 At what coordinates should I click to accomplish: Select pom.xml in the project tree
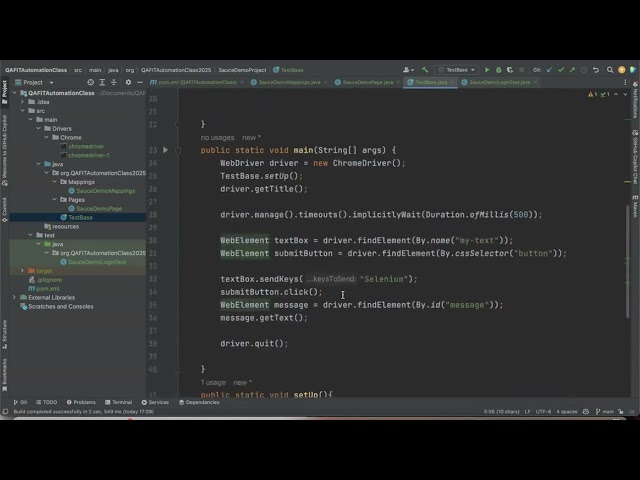[x=47, y=289]
